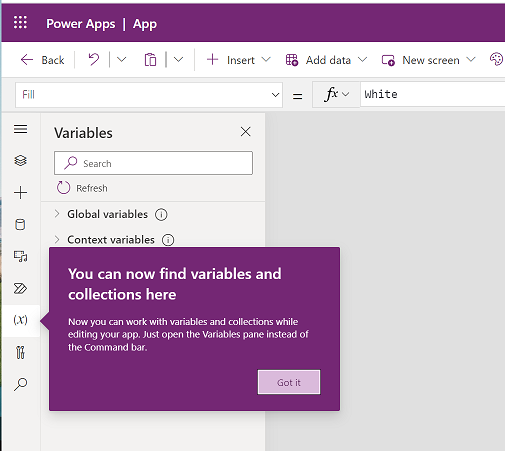Screen dimensions: 505x451
Task: Open the Data cylinder icon in sidebar
Action: click(20, 224)
